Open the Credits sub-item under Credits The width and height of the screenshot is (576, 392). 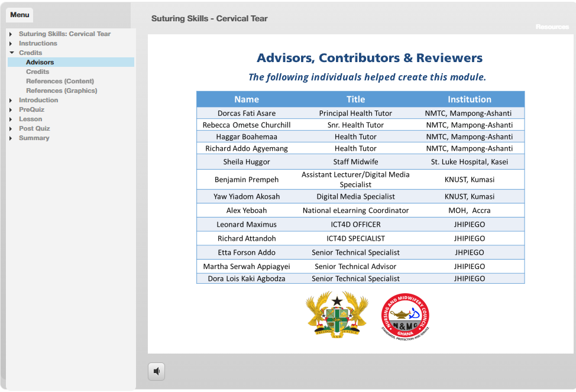pyautogui.click(x=37, y=72)
